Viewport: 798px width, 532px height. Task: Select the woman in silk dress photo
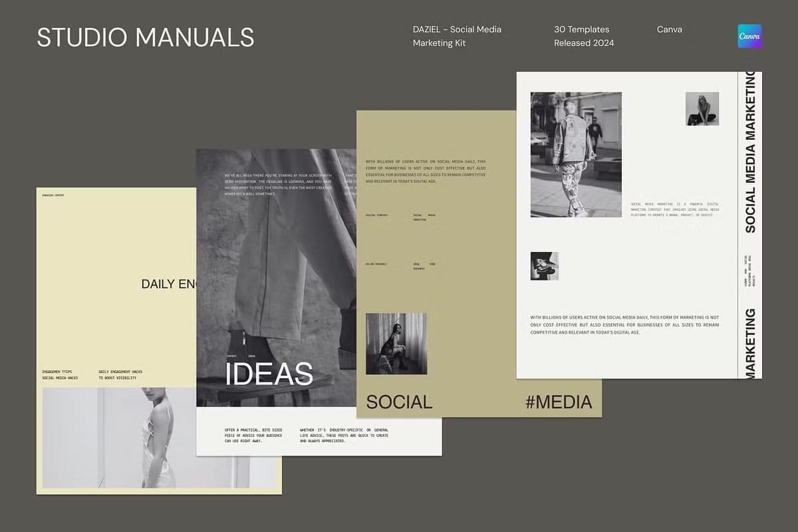click(160, 438)
